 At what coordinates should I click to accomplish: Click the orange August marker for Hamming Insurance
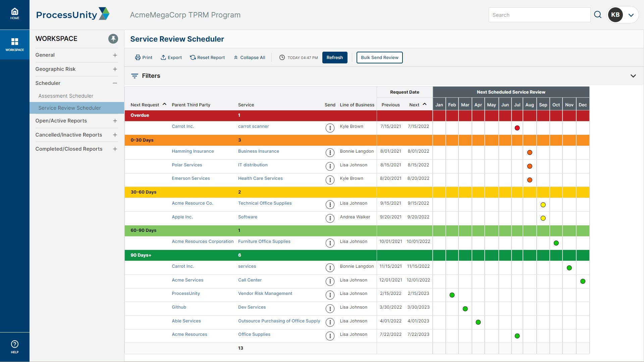coord(530,153)
